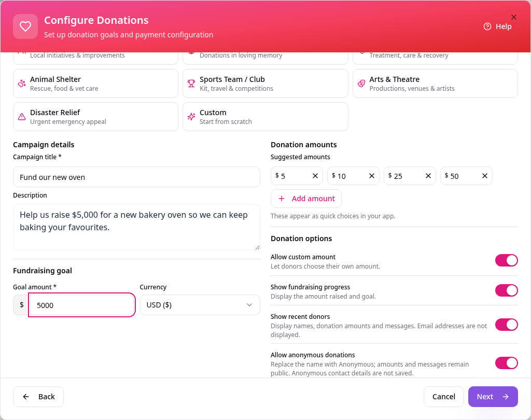Select the Animal Shelter template
531x420 pixels.
coord(95,83)
